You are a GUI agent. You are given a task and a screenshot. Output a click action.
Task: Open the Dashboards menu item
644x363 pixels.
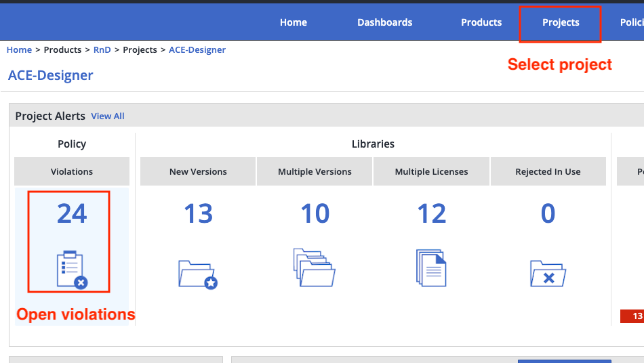(x=384, y=22)
